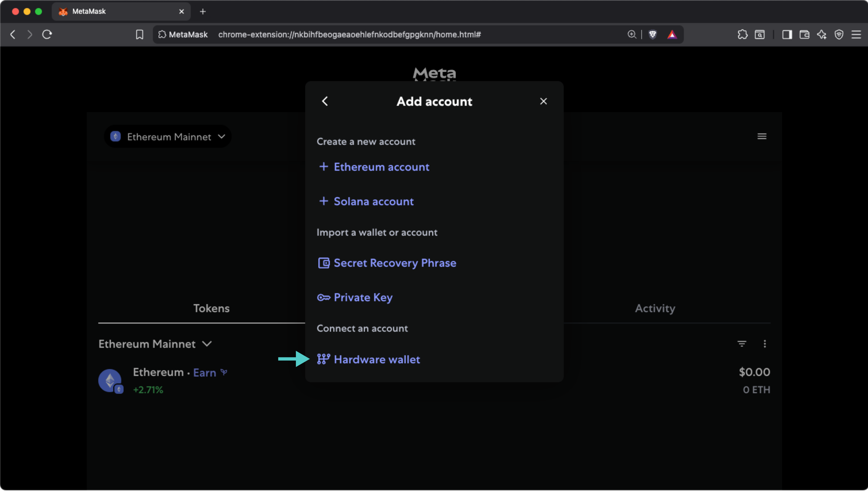Open Brave Rewards triangle icon
868x491 pixels.
coord(672,34)
